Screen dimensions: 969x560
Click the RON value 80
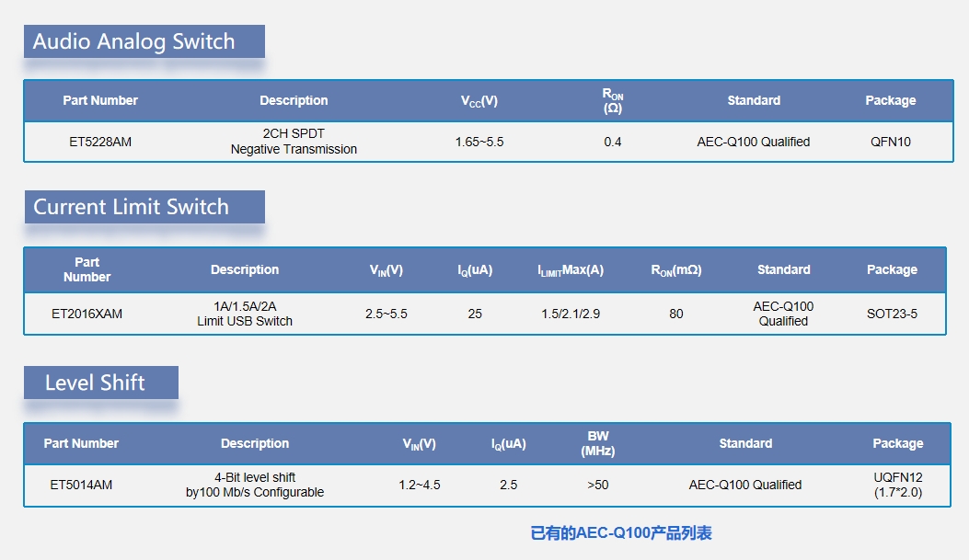click(676, 314)
